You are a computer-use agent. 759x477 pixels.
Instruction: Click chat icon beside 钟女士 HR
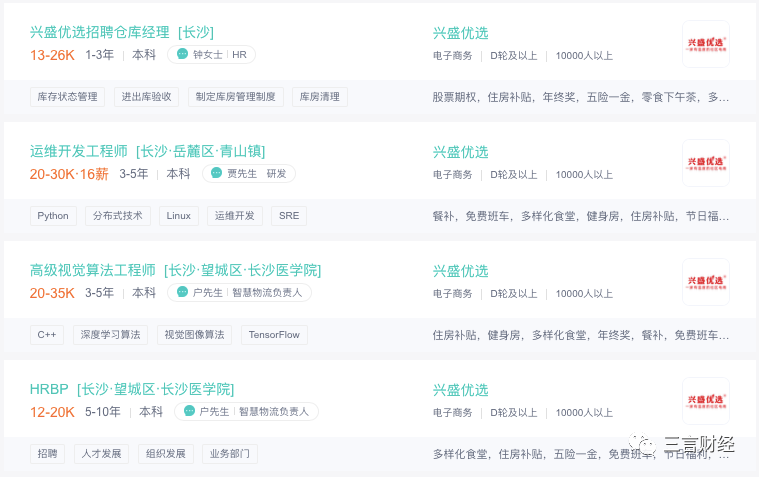182,54
